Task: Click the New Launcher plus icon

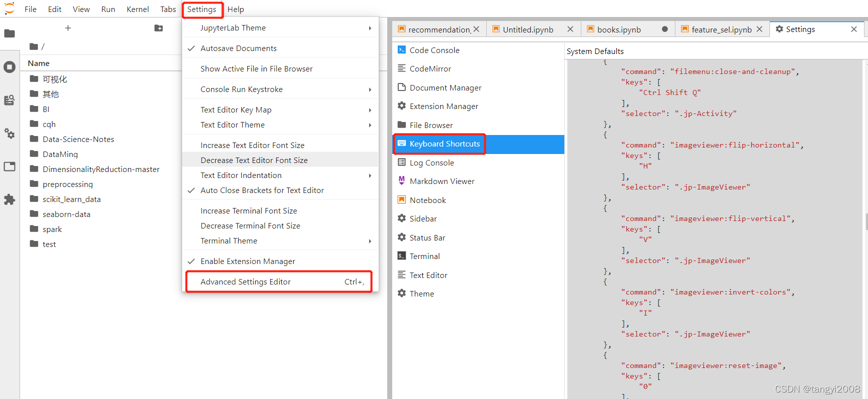Action: [68, 28]
